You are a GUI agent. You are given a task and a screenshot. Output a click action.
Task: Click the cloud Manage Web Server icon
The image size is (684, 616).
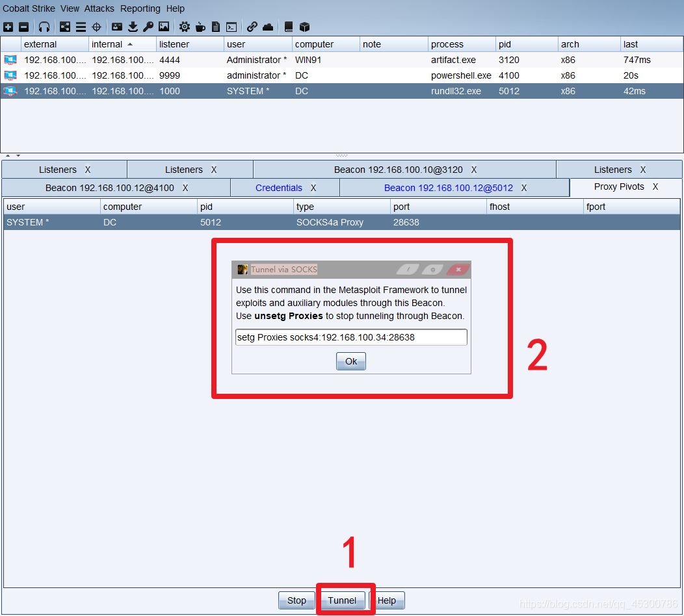[268, 27]
